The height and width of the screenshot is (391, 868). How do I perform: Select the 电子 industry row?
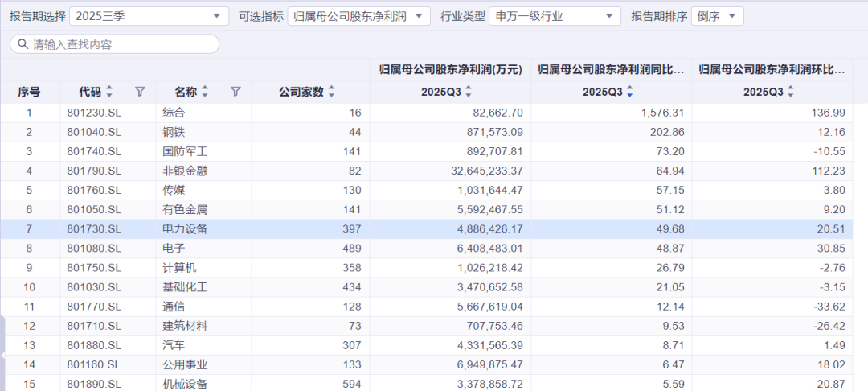point(426,249)
